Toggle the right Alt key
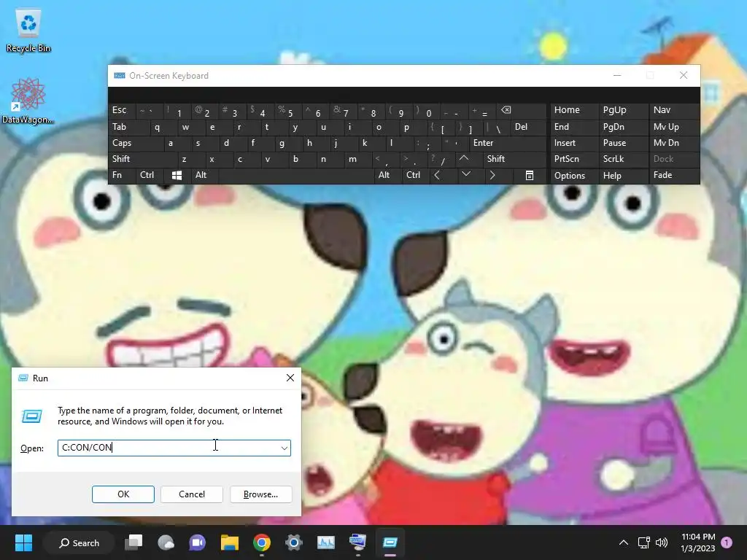The image size is (747, 560). click(x=388, y=175)
